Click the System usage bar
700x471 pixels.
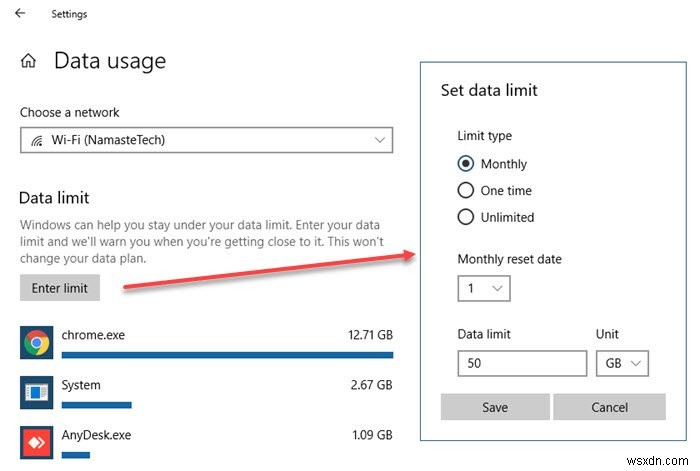pyautogui.click(x=96, y=405)
